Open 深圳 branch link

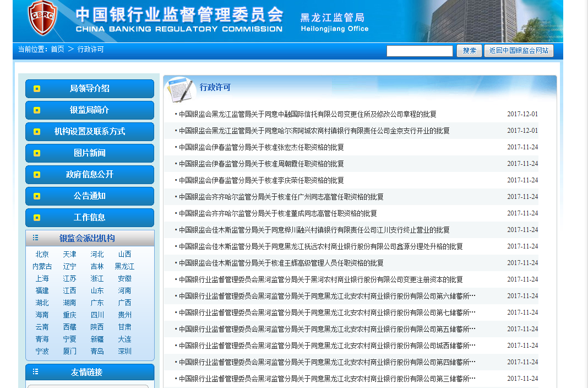click(x=124, y=351)
